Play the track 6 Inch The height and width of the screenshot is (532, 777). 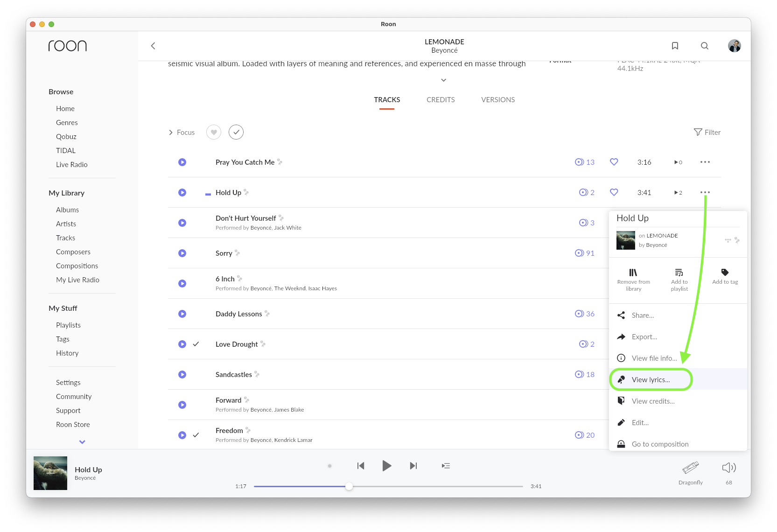click(182, 283)
